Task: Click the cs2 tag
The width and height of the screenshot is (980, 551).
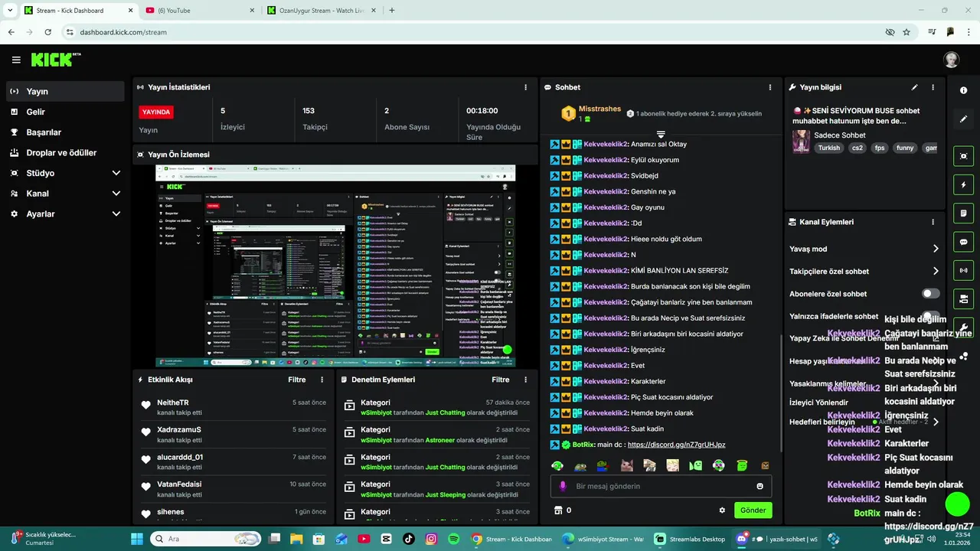Action: coord(856,148)
